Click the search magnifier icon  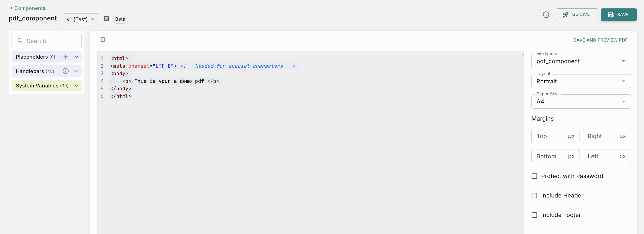pos(20,41)
